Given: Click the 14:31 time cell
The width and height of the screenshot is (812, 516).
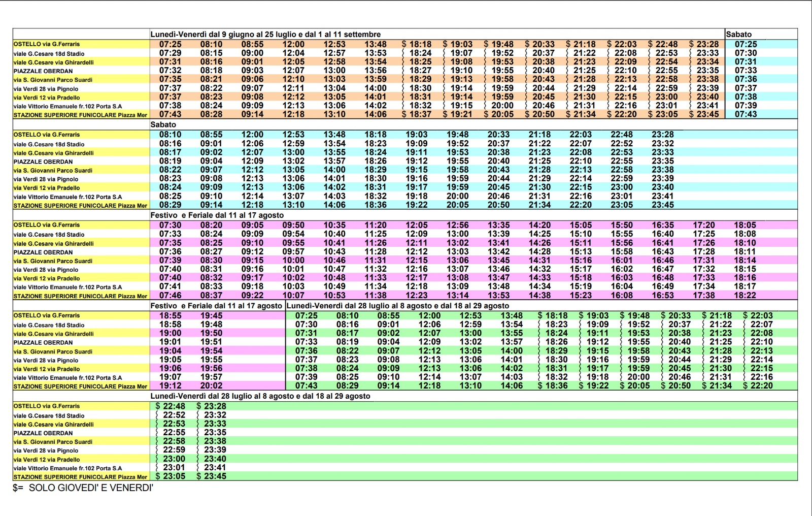Looking at the screenshot, I should pos(539,261).
